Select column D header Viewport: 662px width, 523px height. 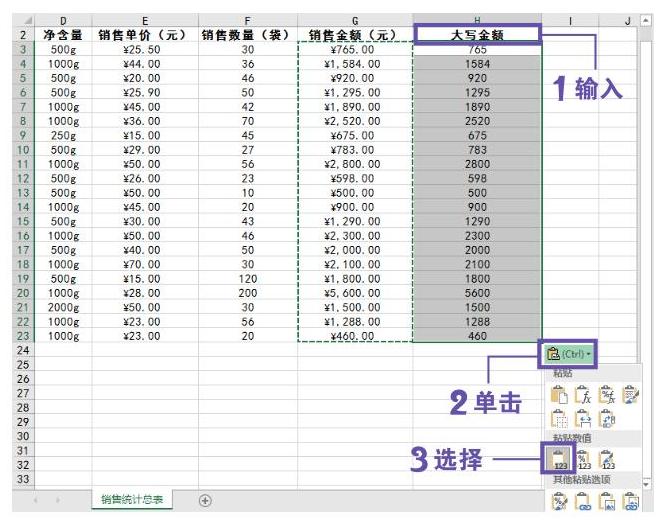coord(63,20)
